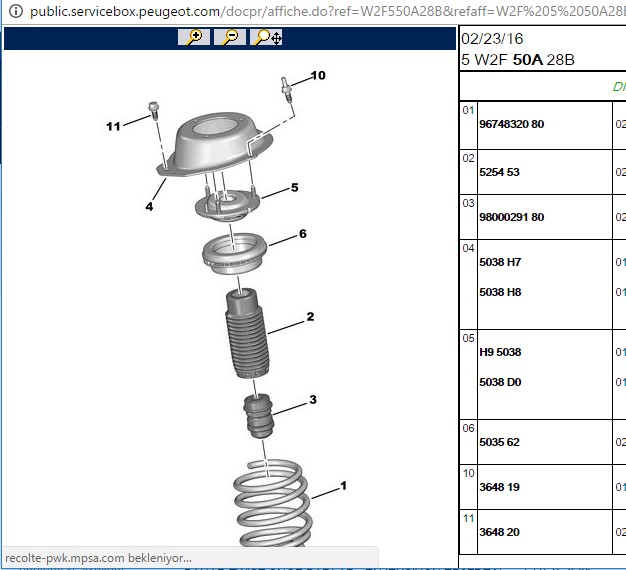Zoom out of the parts diagram
This screenshot has height=570, width=626.
[230, 37]
